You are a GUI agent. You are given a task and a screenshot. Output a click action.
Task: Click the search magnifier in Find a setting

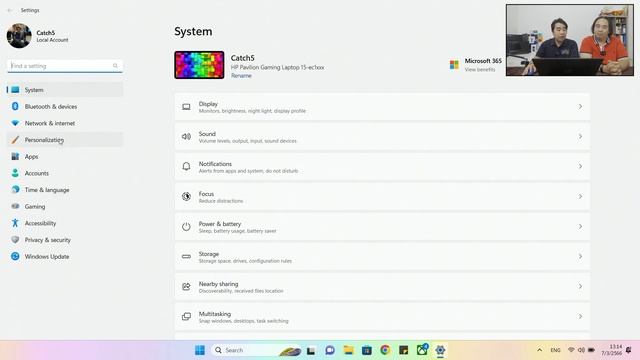point(115,66)
